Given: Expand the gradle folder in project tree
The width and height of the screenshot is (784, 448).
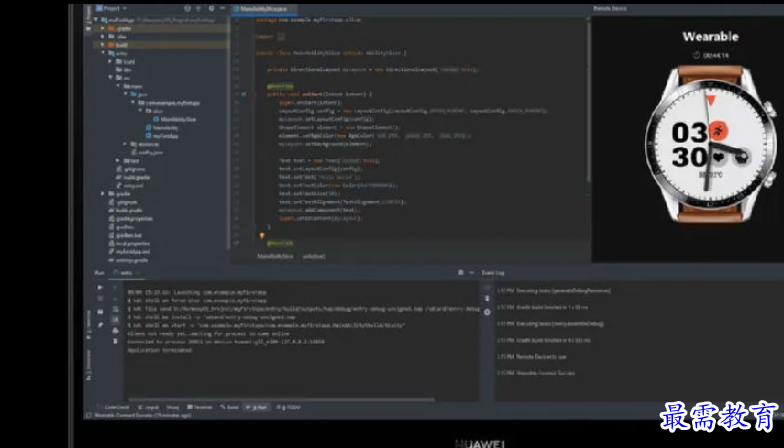Looking at the screenshot, I should coord(105,193).
